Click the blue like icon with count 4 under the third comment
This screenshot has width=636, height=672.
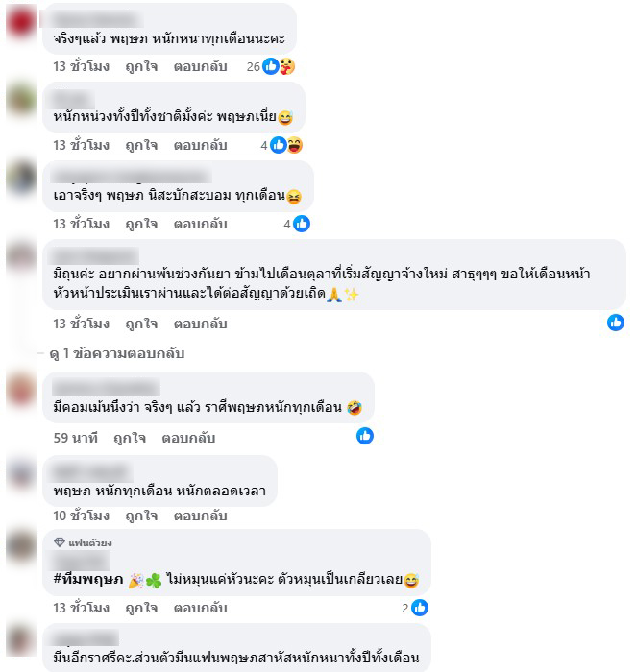[302, 224]
